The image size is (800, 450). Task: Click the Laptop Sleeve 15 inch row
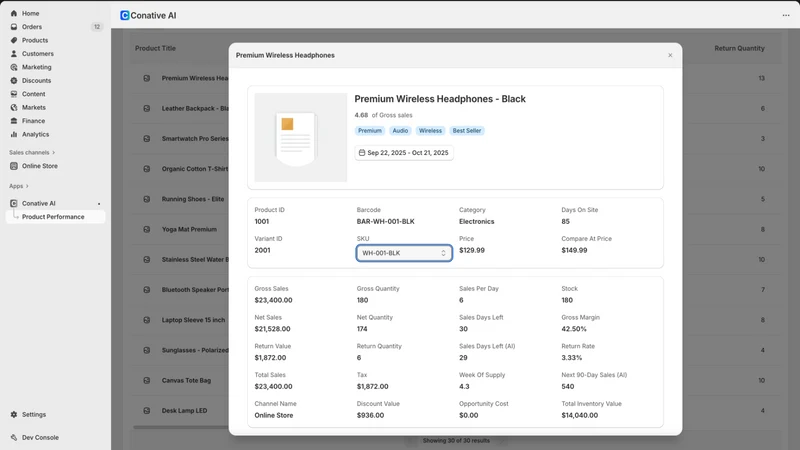193,320
